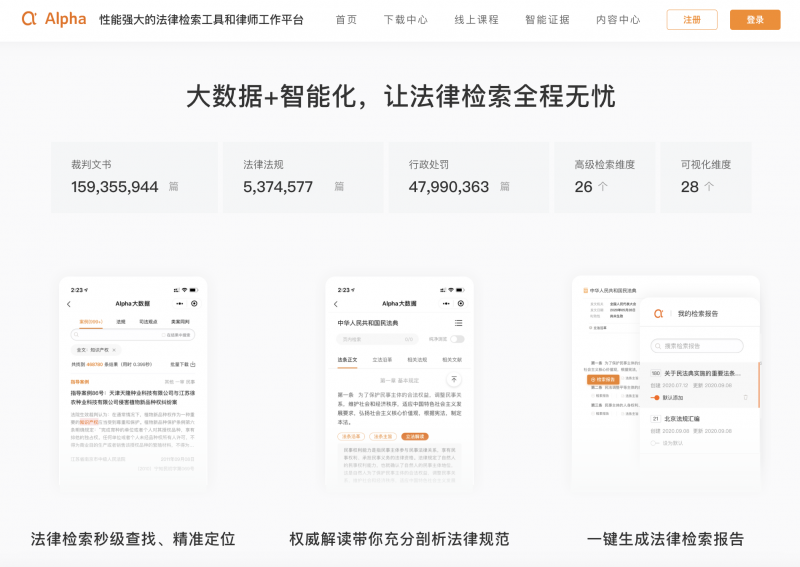800x567 pixels.
Task: Toggle the 默认添加 switch on the first report
Action: click(x=656, y=397)
